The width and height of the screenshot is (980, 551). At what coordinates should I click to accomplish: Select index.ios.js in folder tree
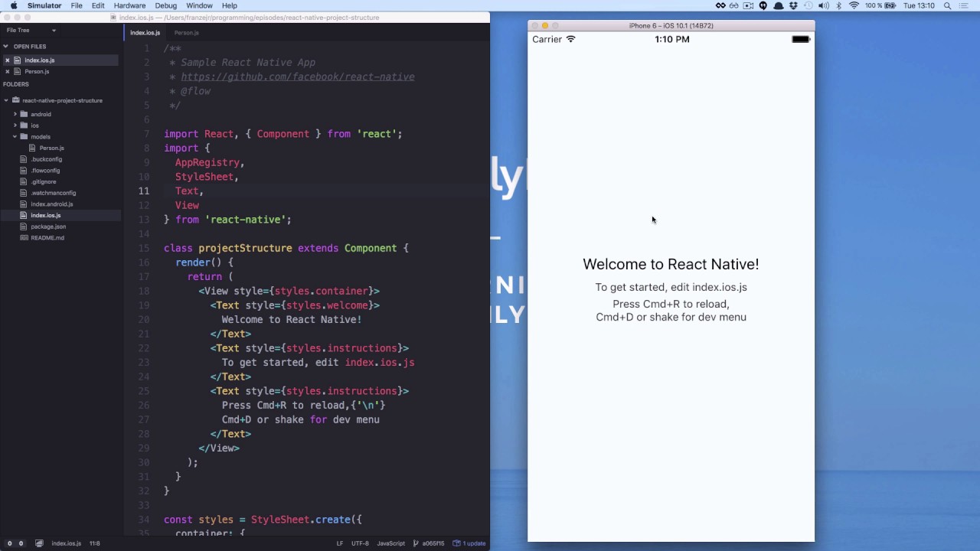(46, 216)
